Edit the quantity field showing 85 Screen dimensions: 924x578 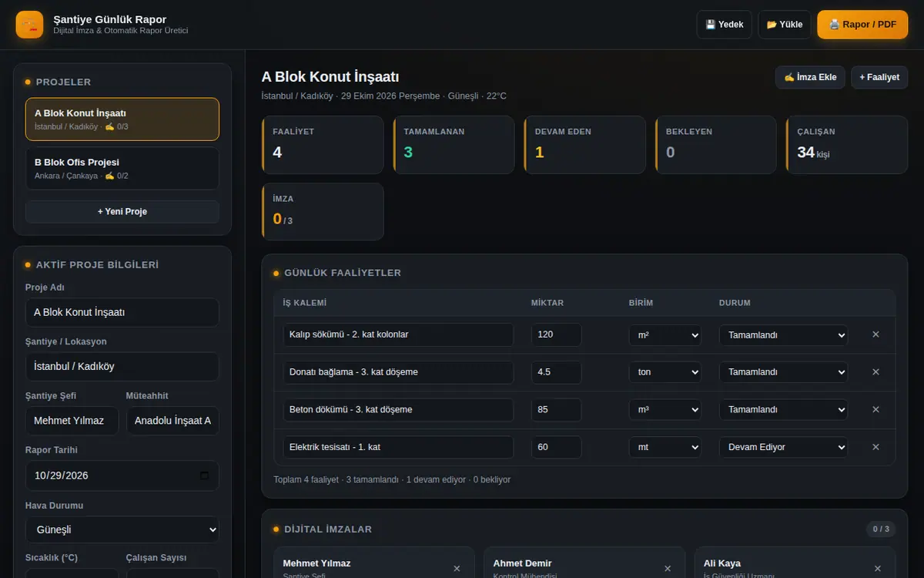click(556, 410)
